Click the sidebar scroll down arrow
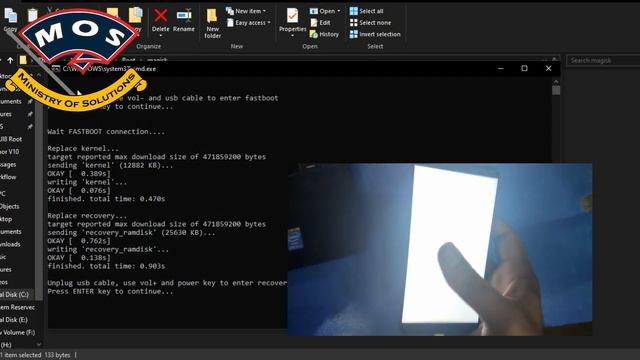The image size is (640, 360). click(39, 344)
